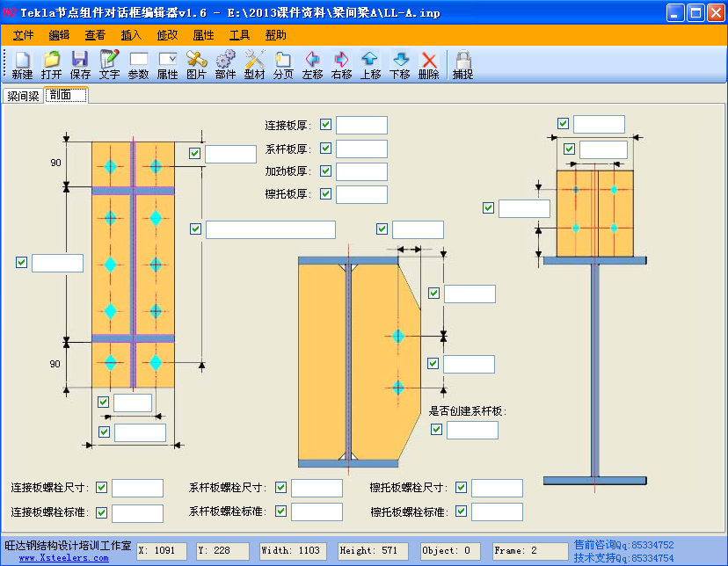Screen dimensions: 728x566
Task: Click the 檩托板厚 input field
Action: click(361, 195)
